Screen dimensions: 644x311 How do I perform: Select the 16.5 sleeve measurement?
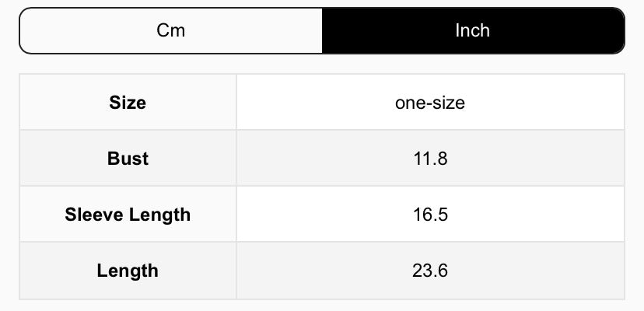pos(430,215)
